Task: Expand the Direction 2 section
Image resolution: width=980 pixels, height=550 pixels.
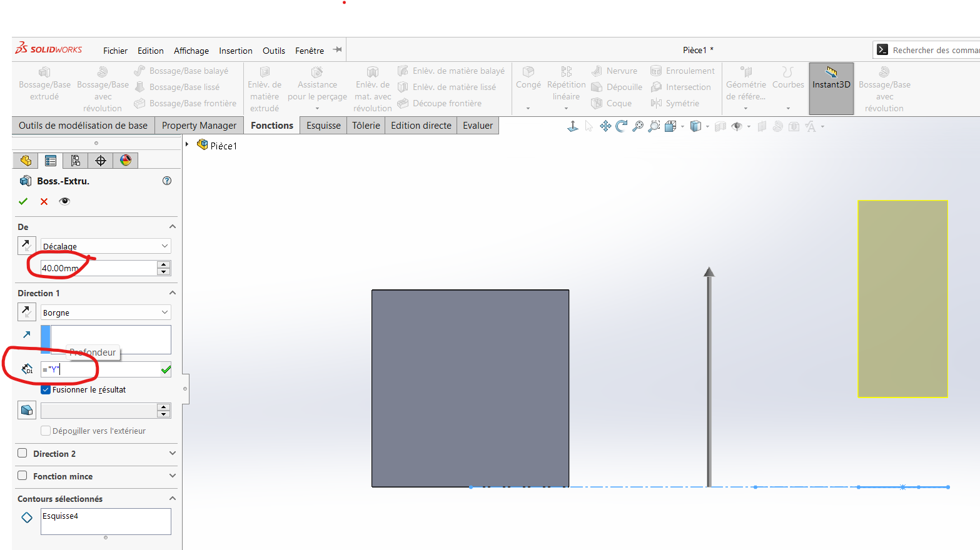Action: 173,453
